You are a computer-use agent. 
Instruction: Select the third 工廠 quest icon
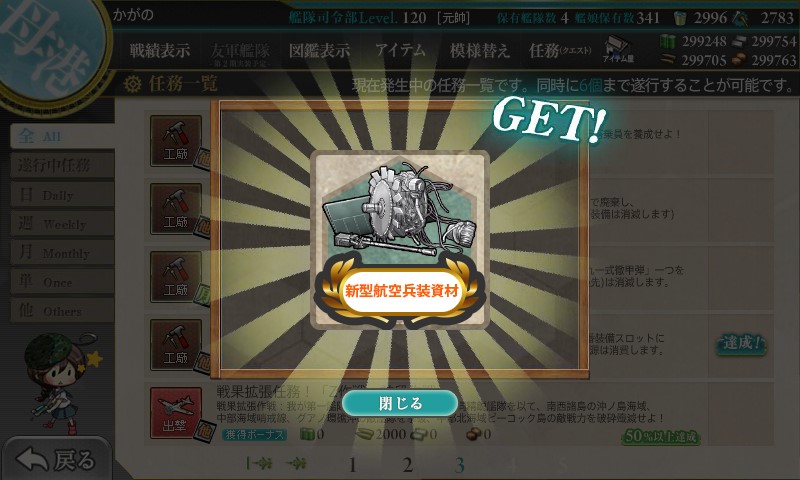[x=176, y=276]
